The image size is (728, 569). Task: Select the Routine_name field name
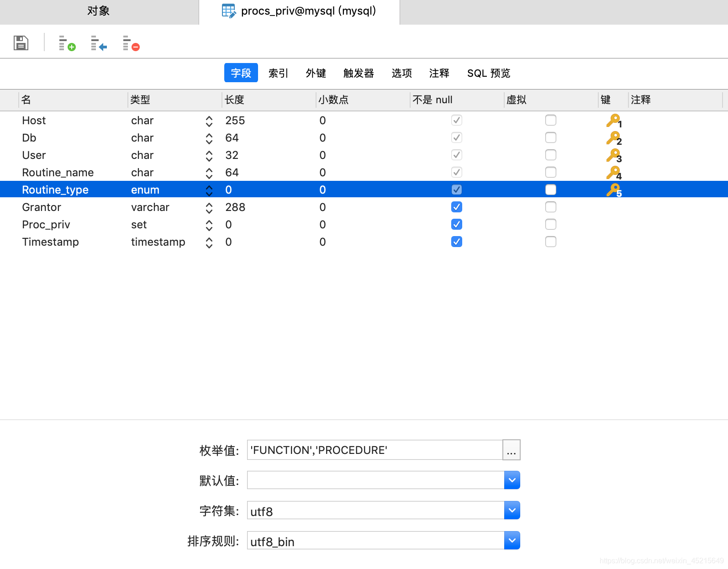click(58, 173)
